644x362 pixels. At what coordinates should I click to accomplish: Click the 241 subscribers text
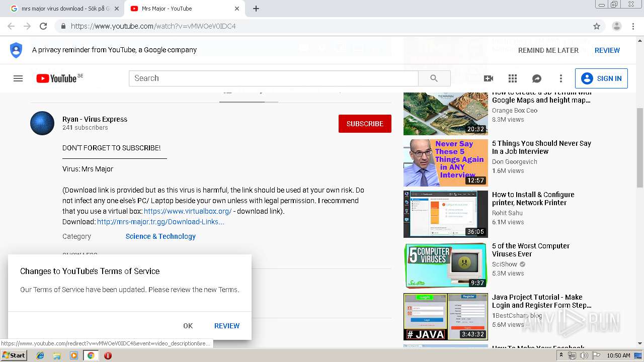click(x=85, y=128)
